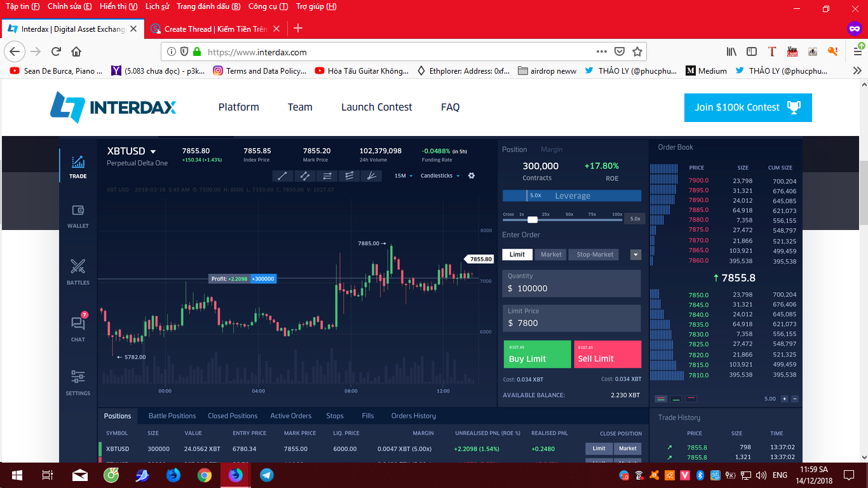This screenshot has width=868, height=488.
Task: Click the View Count extension icon
Action: click(x=792, y=52)
